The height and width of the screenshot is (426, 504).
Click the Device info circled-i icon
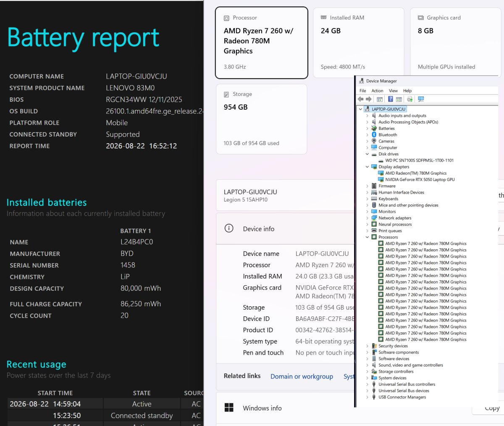(229, 228)
